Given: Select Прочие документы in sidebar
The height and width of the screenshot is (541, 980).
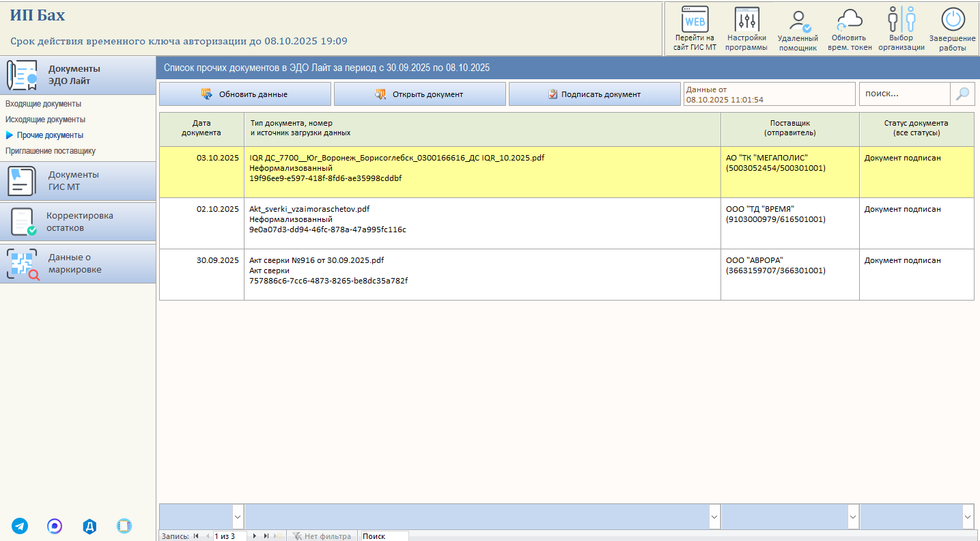Looking at the screenshot, I should click(50, 135).
